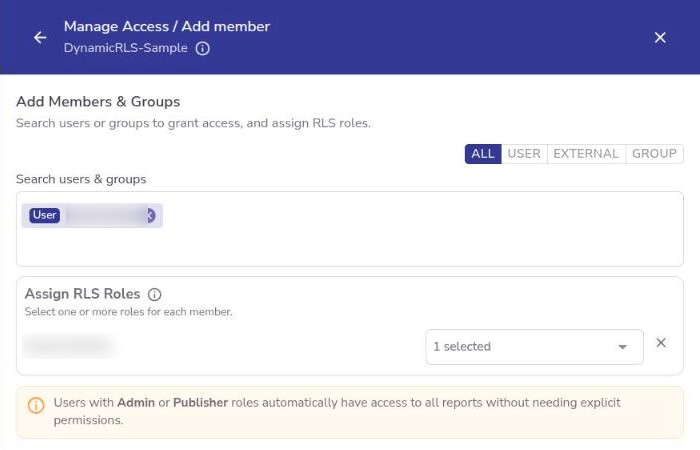The image size is (700, 450).
Task: Open the '1 selected' roles dropdown
Action: 534,347
